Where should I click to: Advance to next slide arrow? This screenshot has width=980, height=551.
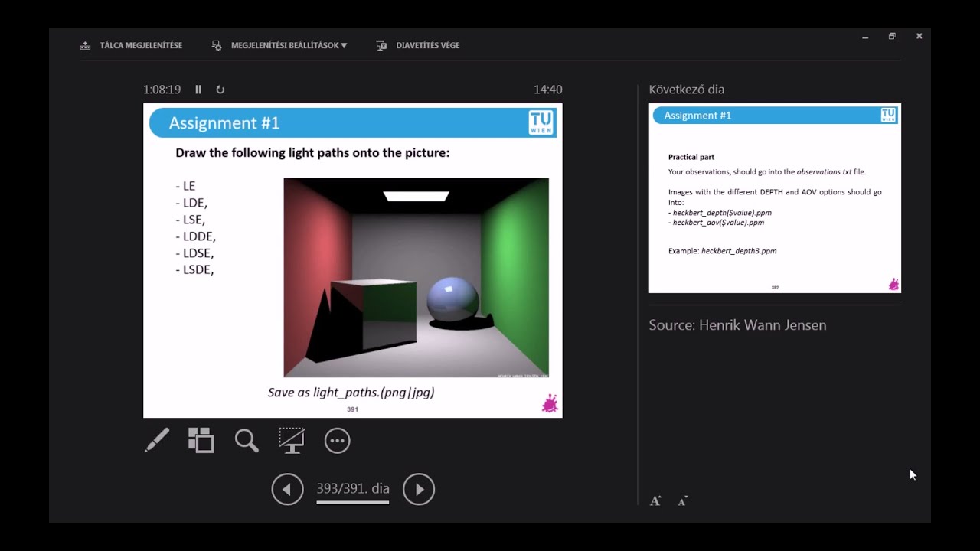419,489
